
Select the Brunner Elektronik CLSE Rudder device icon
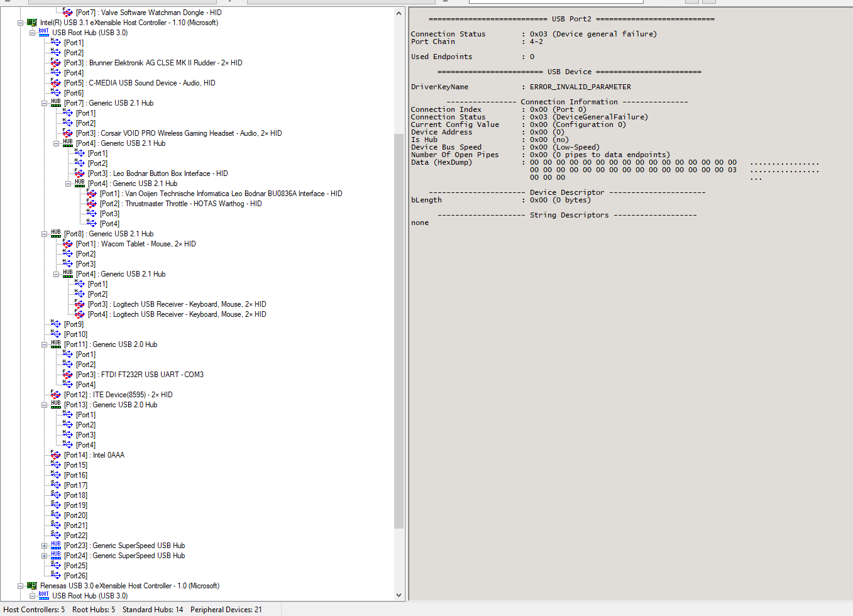[55, 63]
